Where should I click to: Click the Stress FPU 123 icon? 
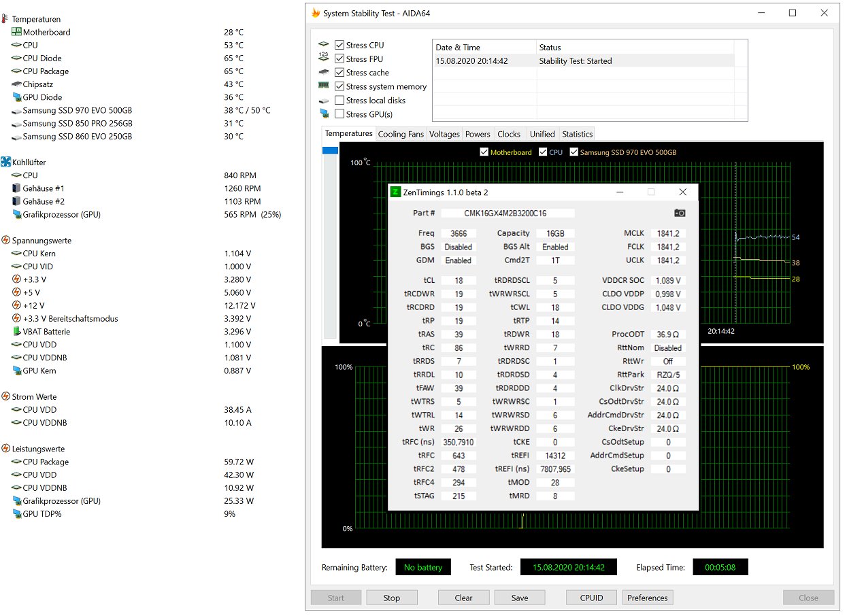pos(324,58)
